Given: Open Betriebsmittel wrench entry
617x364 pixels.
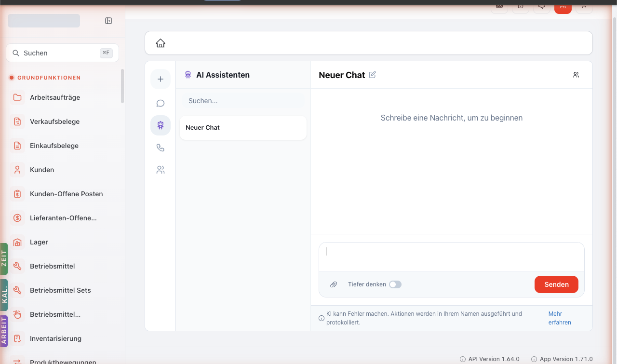Looking at the screenshot, I should click(52, 266).
